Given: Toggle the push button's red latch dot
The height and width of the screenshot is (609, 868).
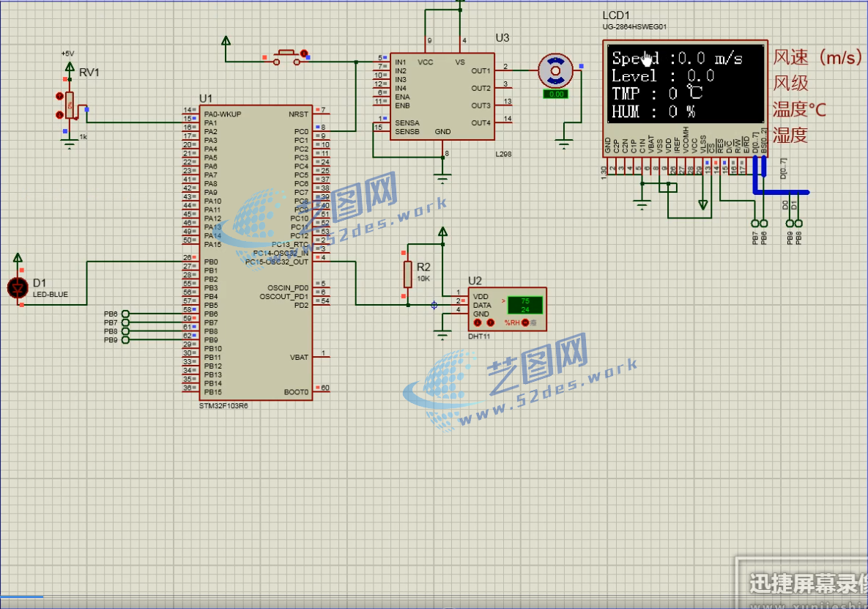Looking at the screenshot, I should point(304,53).
